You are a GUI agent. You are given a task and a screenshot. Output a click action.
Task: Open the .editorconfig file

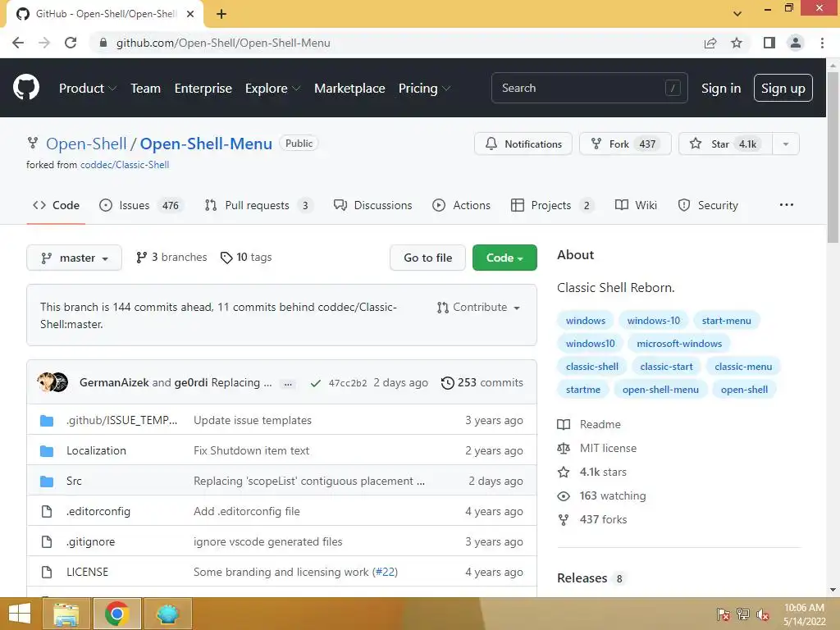coord(98,512)
